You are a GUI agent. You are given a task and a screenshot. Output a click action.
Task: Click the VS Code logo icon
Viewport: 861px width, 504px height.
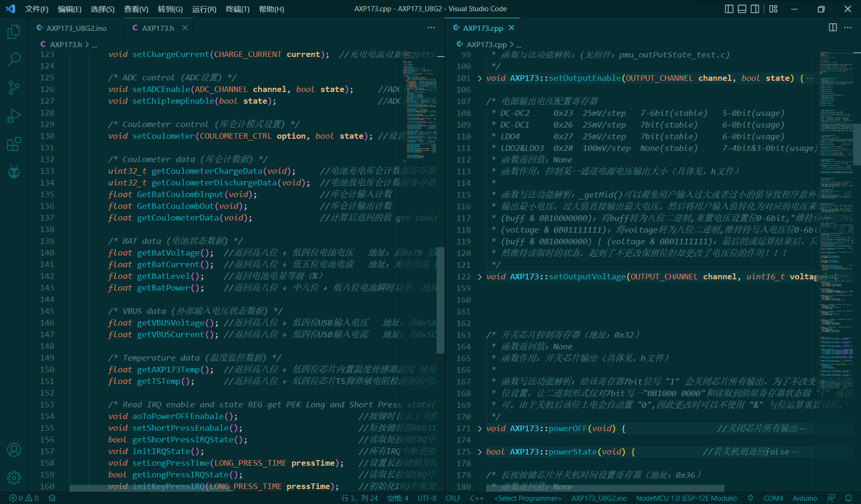[10, 9]
